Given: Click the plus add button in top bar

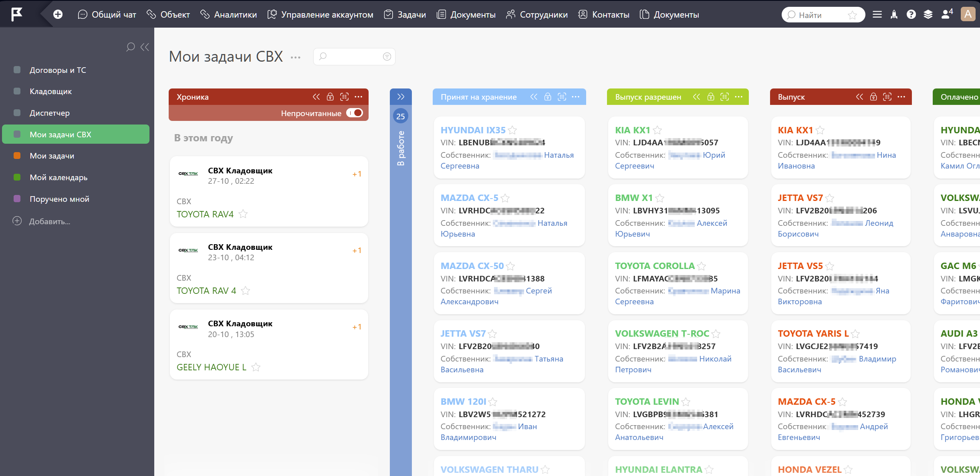Looking at the screenshot, I should click(58, 14).
